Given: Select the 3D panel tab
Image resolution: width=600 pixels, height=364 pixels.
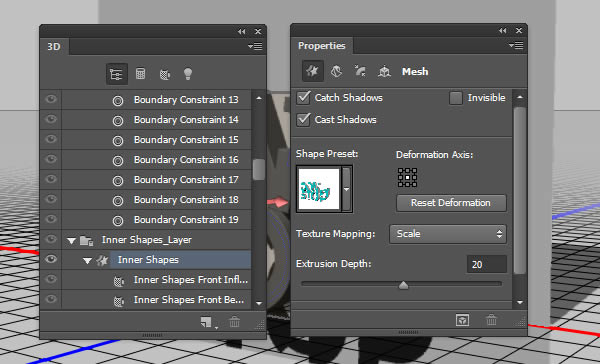Looking at the screenshot, I should [x=54, y=47].
